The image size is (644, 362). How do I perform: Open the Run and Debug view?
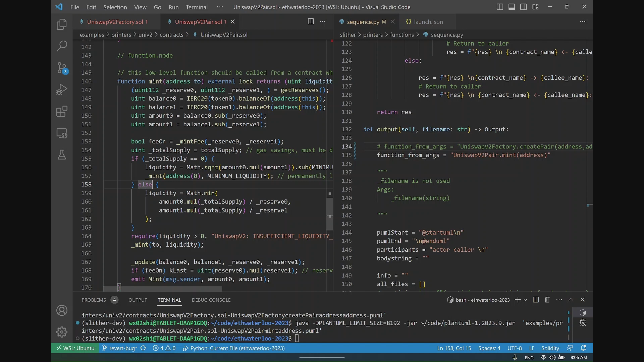62,89
